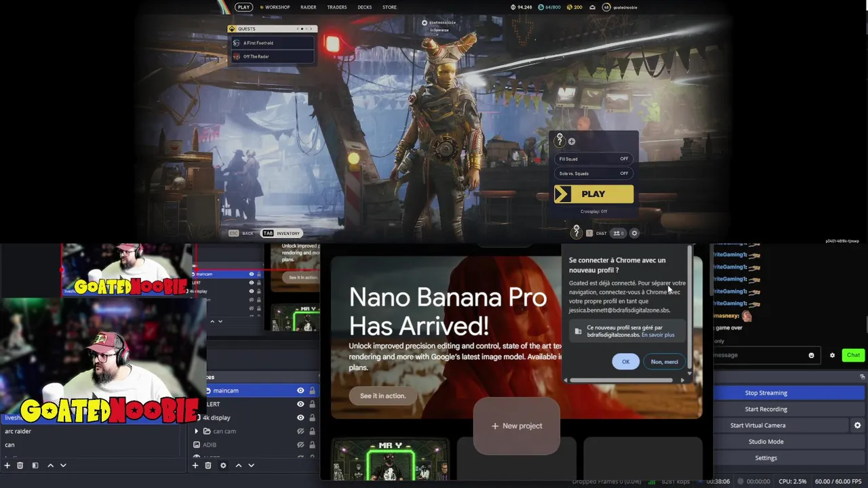
Task: Remove selected source with Sources trash icon
Action: 208,466
